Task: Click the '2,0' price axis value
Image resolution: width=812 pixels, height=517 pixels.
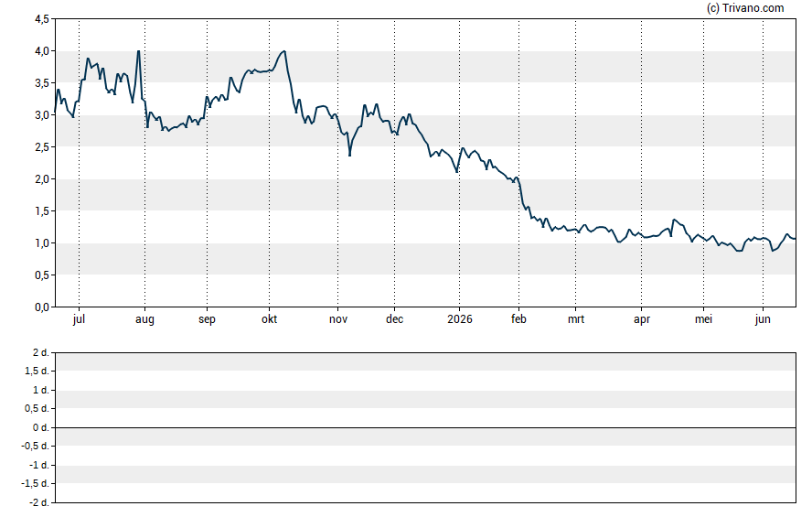Action: coord(42,179)
